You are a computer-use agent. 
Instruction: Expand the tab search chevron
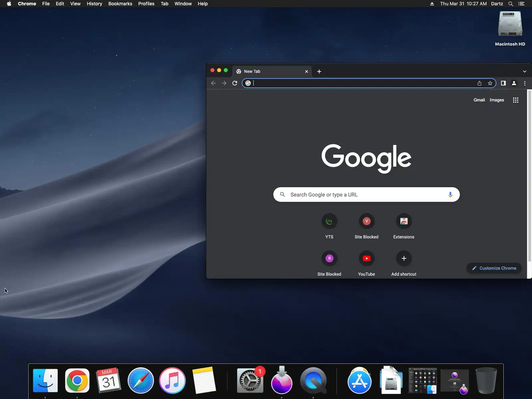525,71
